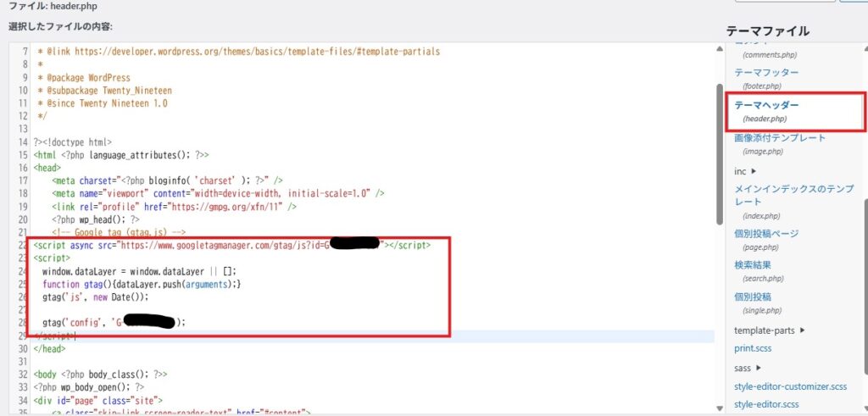Open print.scss file link
Viewport: 868px width, 416px height.
pos(753,348)
